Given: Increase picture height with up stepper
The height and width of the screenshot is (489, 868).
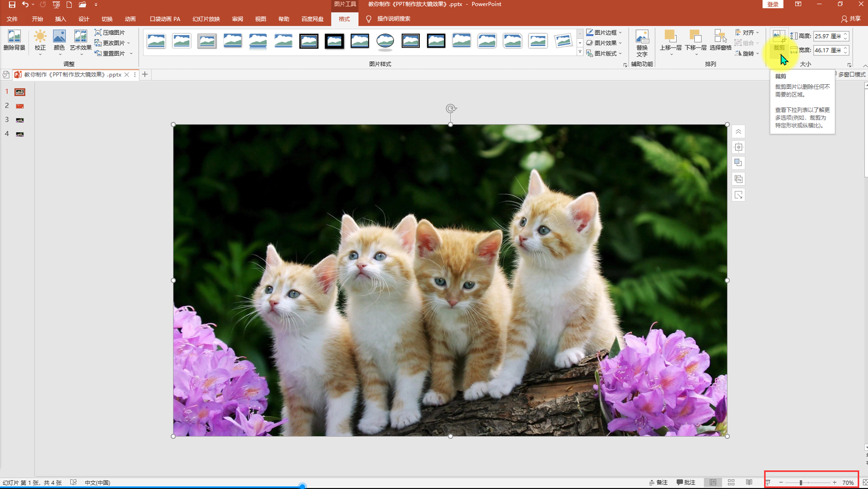Looking at the screenshot, I should [x=846, y=34].
